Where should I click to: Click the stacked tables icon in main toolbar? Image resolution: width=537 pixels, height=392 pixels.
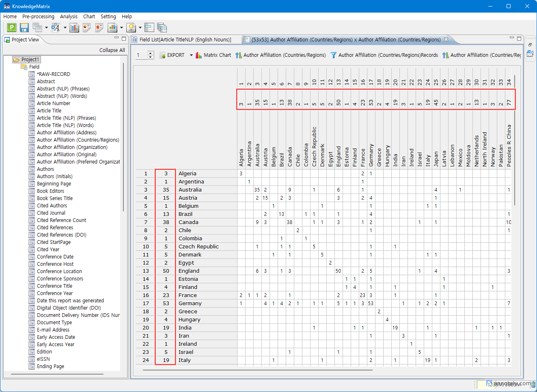(x=162, y=28)
